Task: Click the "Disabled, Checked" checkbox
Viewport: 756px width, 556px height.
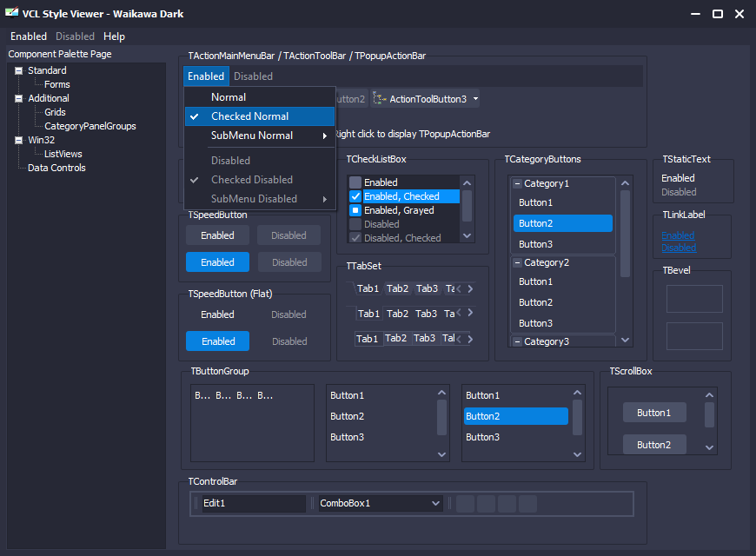Action: [x=355, y=238]
